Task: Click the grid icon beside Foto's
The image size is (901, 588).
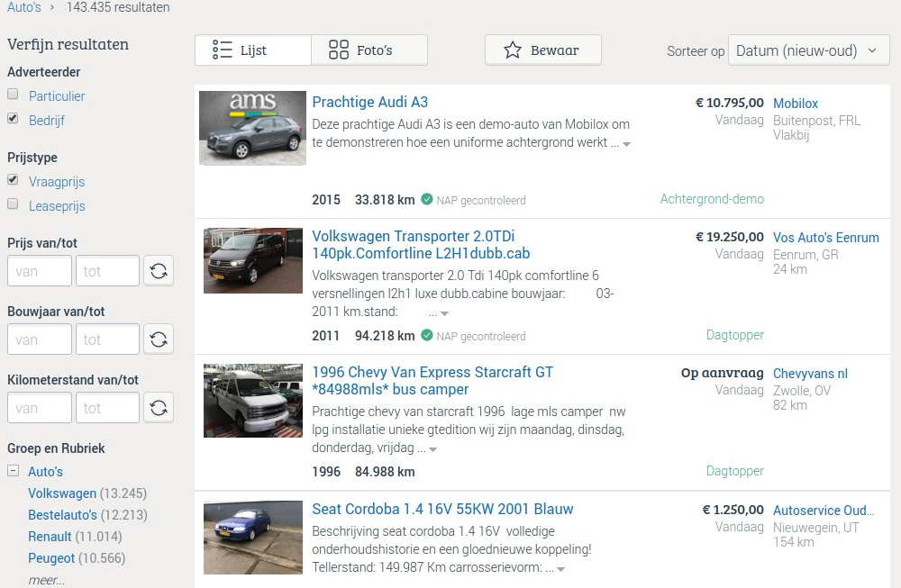Action: (x=339, y=50)
